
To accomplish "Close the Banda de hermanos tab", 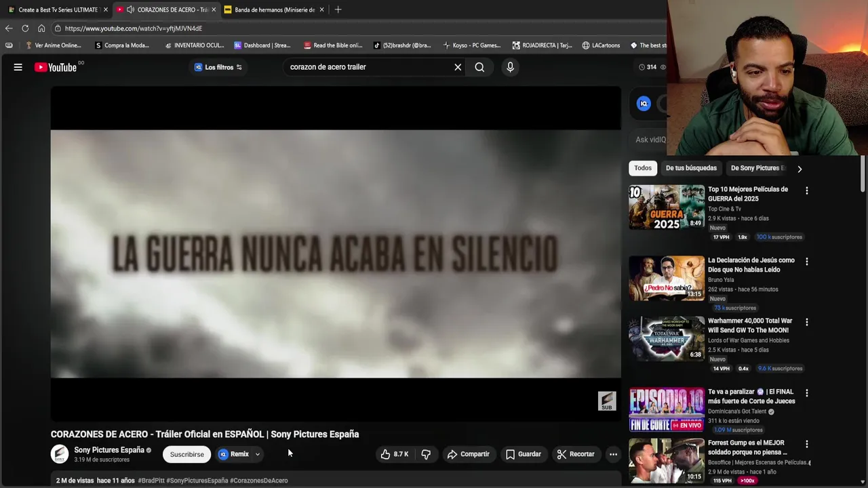I will click(x=321, y=9).
